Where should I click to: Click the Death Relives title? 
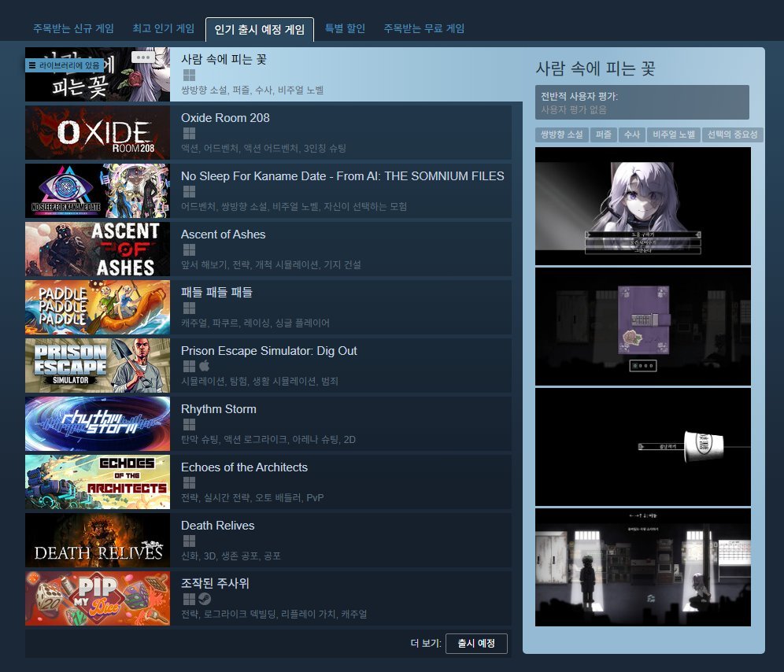(217, 526)
